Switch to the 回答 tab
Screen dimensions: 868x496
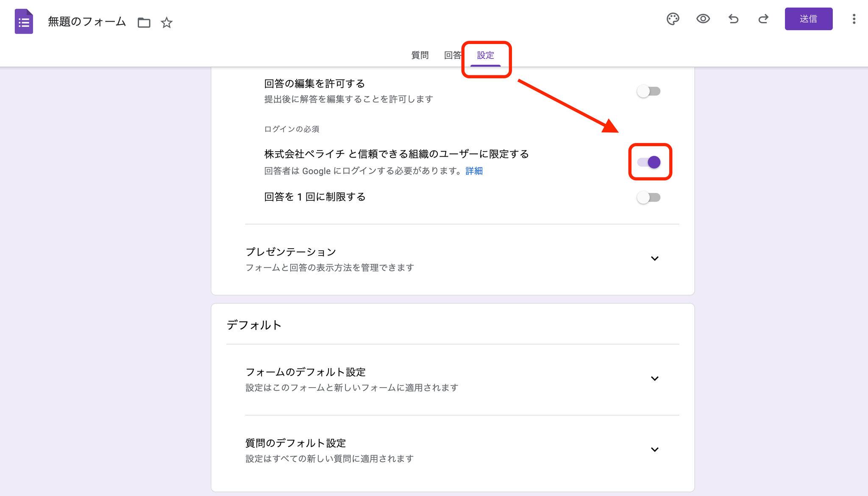pos(453,55)
